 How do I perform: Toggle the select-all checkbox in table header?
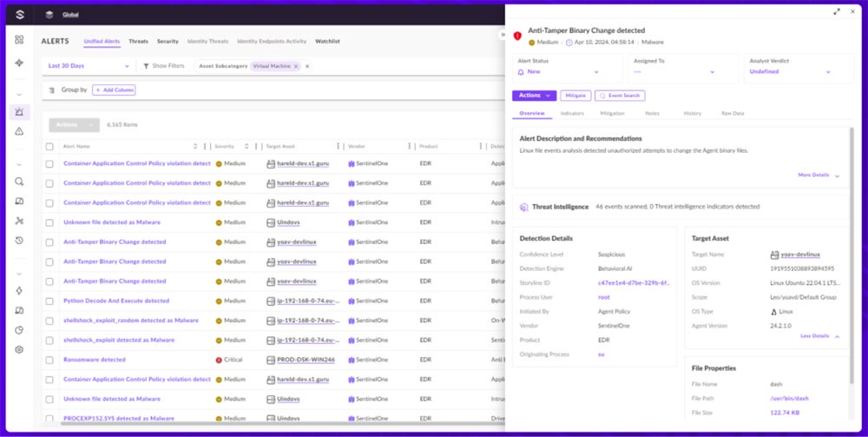(x=49, y=146)
